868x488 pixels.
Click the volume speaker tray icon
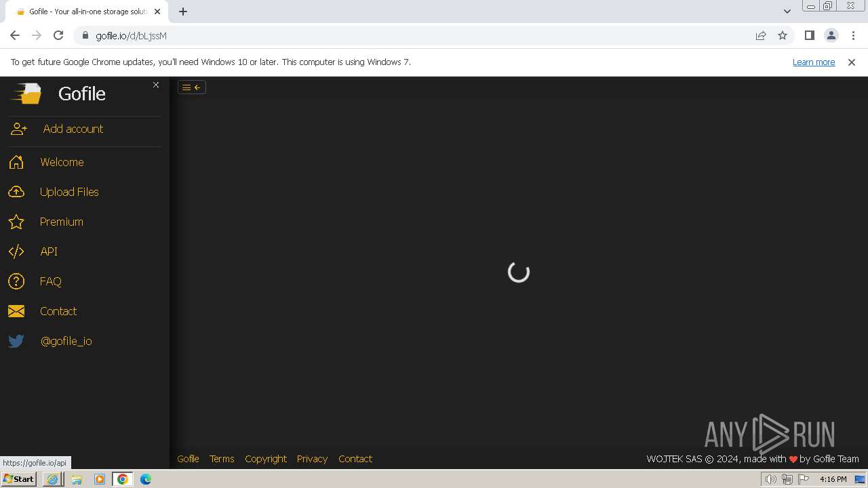[x=770, y=479]
